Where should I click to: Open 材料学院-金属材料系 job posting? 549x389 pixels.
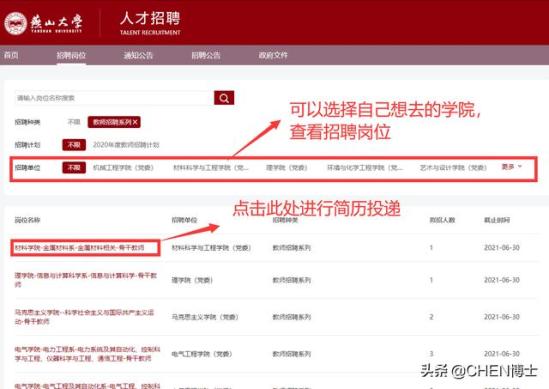pos(79,248)
